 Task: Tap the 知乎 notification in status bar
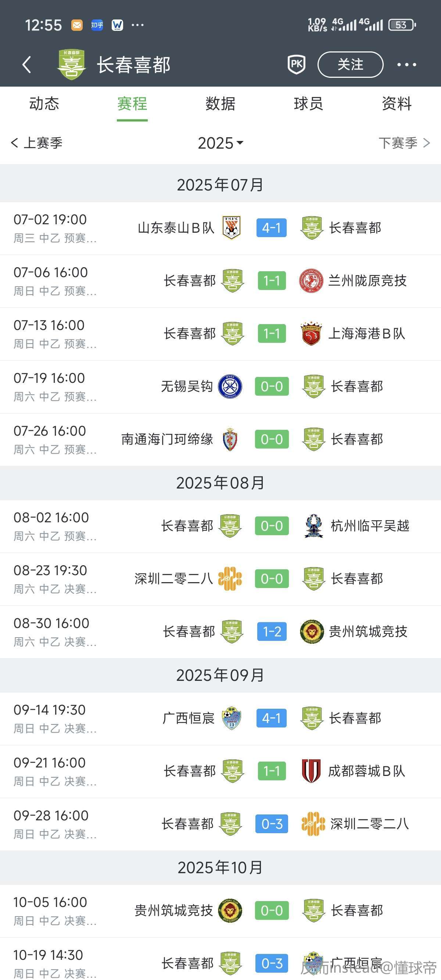click(97, 25)
